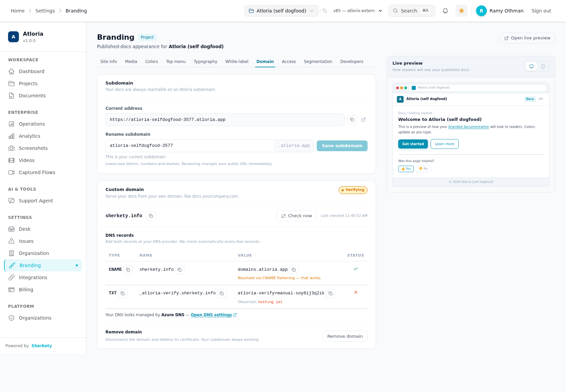Screen dimensions: 566x392
Task: Switch to the Site info tab
Action: 108,62
